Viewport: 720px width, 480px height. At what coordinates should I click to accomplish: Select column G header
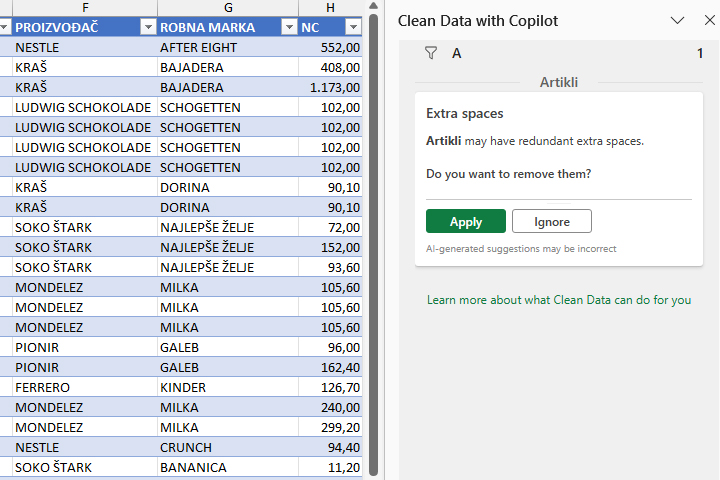228,7
